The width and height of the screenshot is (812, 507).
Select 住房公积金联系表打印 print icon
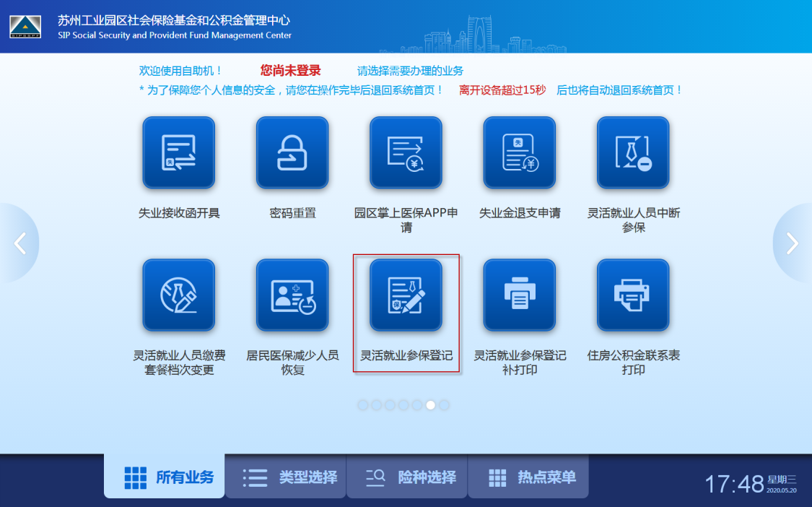click(633, 295)
